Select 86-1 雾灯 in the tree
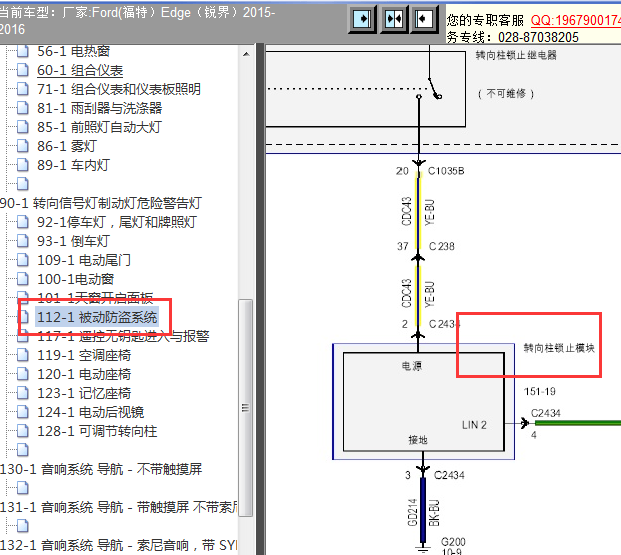This screenshot has width=621, height=555. click(x=67, y=146)
